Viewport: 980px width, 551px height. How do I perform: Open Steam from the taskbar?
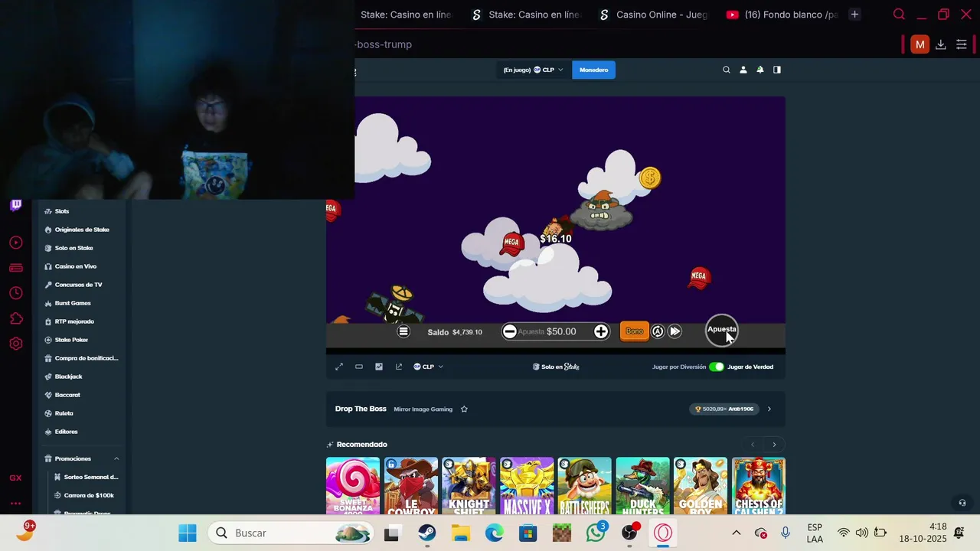(427, 533)
